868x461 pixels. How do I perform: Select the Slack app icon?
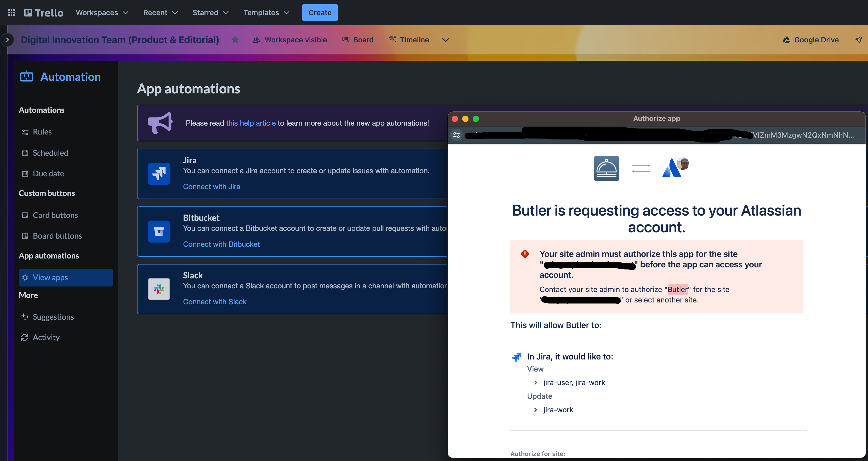tap(158, 289)
